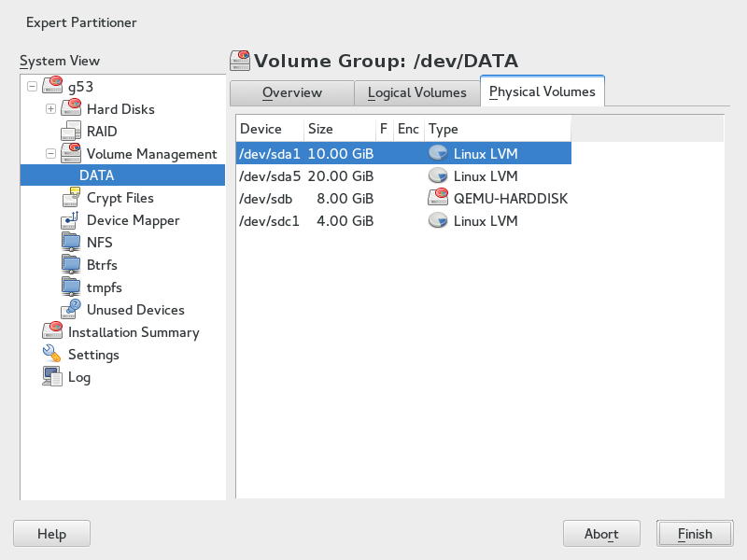
Task: Select the /dev/sda5 physical volume row
Action: tap(402, 176)
